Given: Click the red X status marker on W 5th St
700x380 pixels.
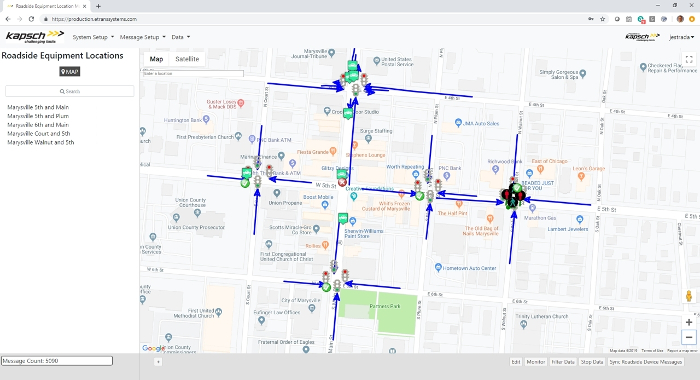Looking at the screenshot, I should tap(342, 182).
